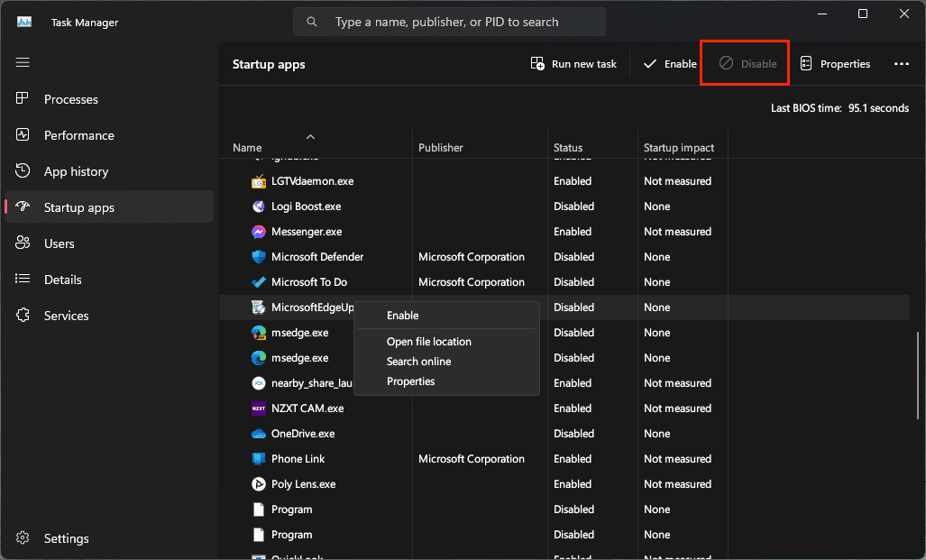Switch to the Performance page
The image size is (926, 560).
point(109,135)
